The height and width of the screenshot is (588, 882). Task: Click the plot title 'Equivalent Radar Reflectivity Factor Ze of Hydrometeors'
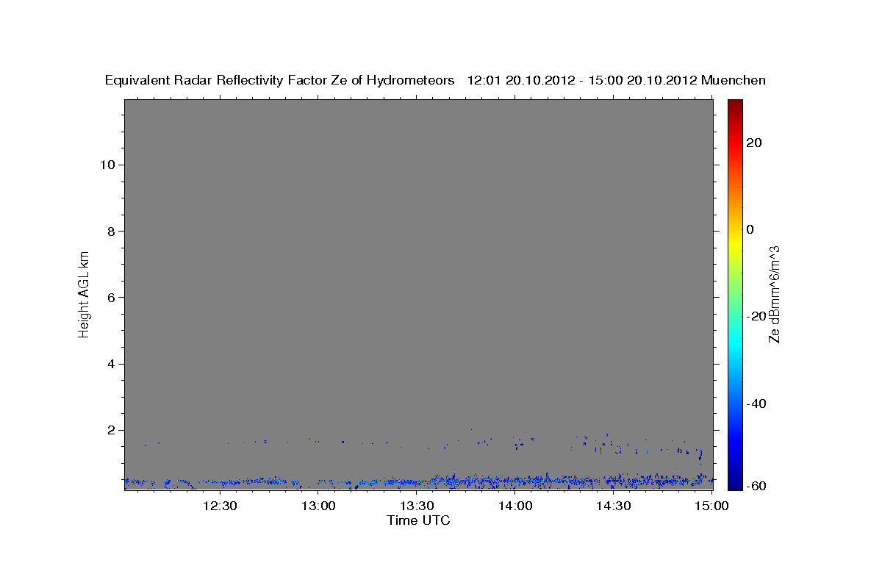(279, 80)
